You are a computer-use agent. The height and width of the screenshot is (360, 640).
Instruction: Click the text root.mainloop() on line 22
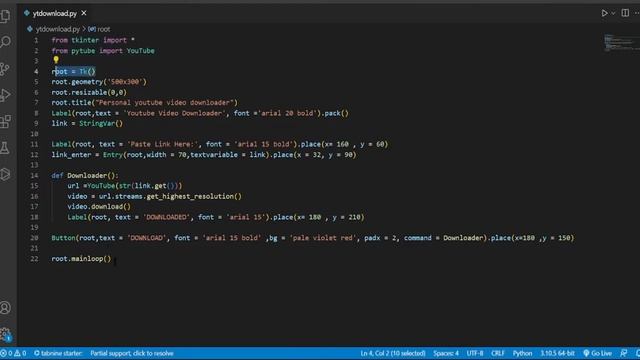click(81, 259)
